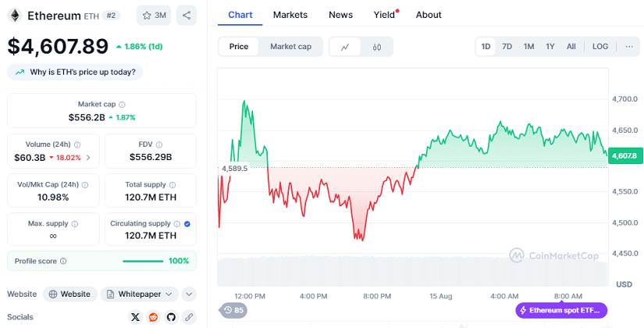The image size is (644, 328).
Task: Open the Vol/Mkt Cap (24h) info icon
Action: click(x=85, y=185)
